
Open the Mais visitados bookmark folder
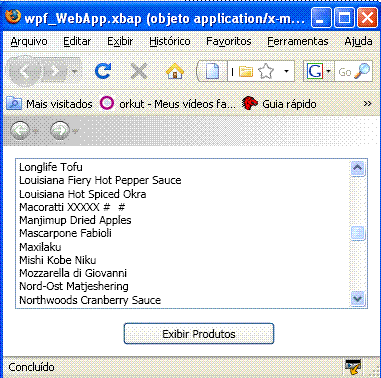[x=49, y=104]
